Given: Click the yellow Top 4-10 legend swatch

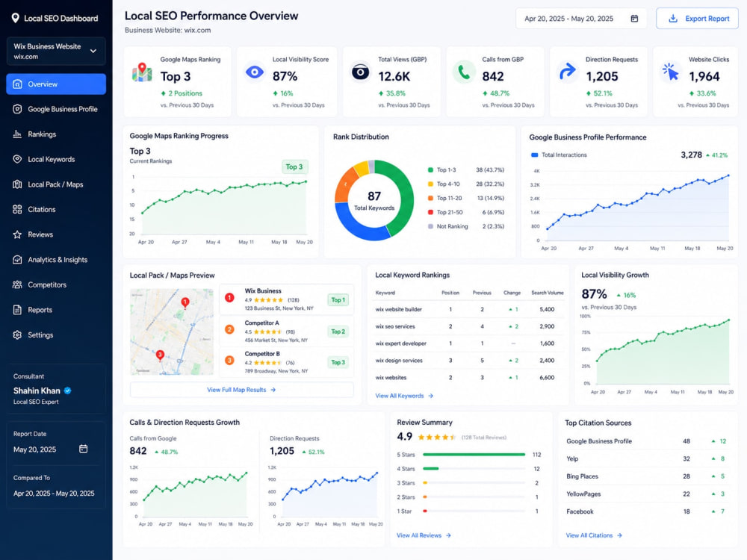Looking at the screenshot, I should (x=431, y=184).
